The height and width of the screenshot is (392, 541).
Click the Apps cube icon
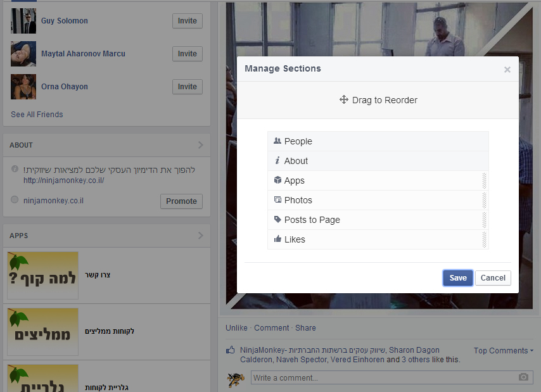click(277, 180)
